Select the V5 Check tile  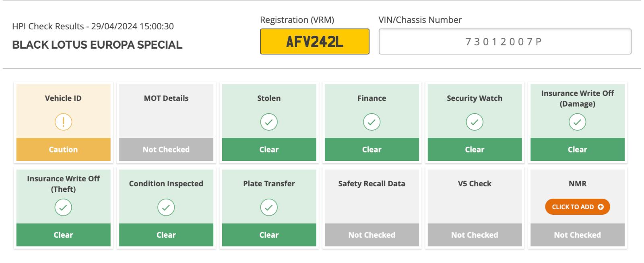click(475, 208)
